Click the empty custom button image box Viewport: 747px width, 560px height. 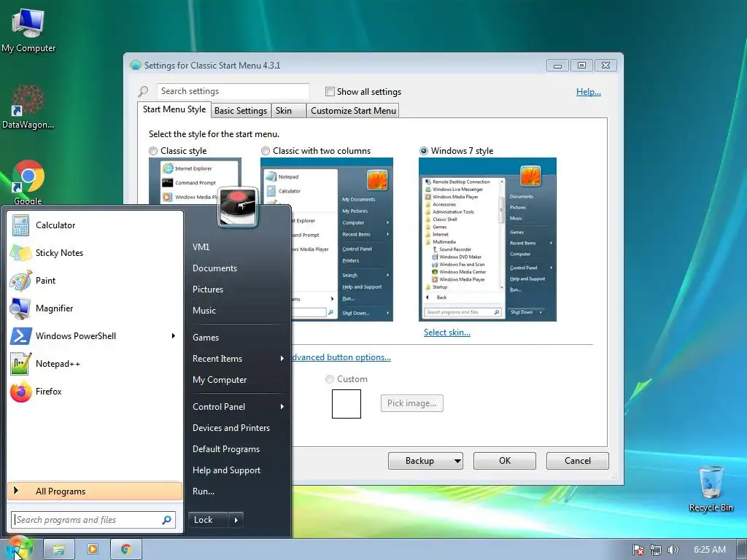coord(347,404)
